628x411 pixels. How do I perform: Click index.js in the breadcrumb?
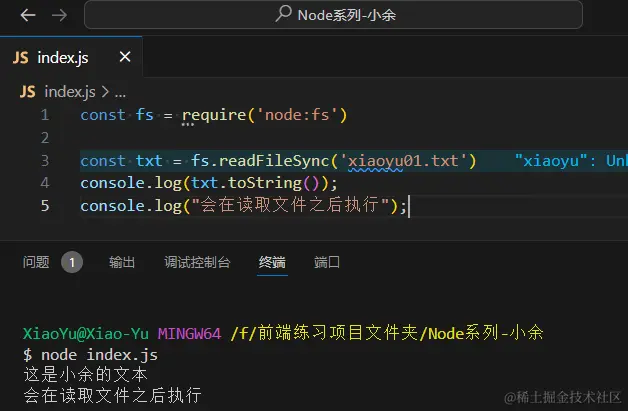[70, 92]
